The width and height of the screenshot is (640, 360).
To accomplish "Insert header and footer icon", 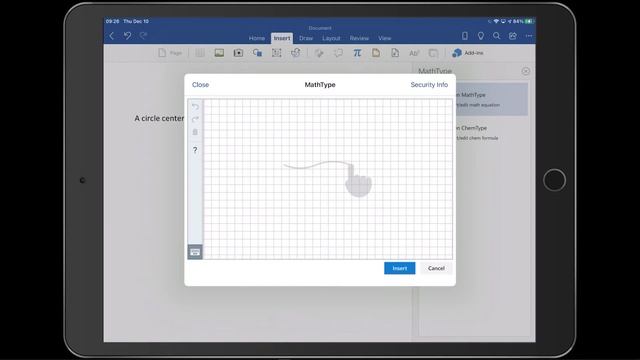I will (376, 53).
